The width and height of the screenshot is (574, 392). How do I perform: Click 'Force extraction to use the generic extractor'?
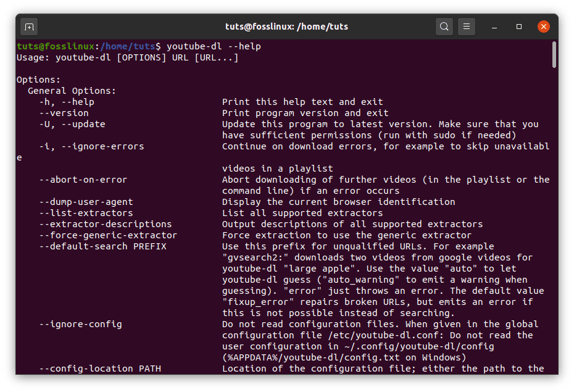(x=347, y=235)
